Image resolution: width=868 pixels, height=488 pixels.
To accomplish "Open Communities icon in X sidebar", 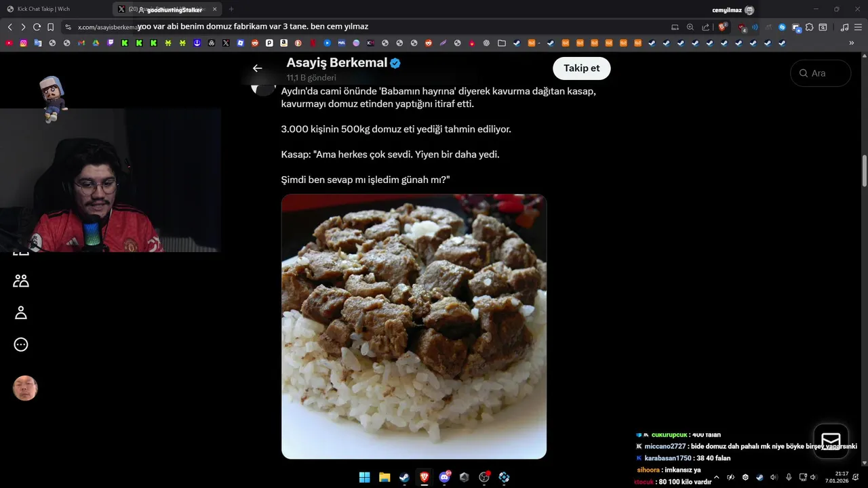I will pyautogui.click(x=21, y=281).
